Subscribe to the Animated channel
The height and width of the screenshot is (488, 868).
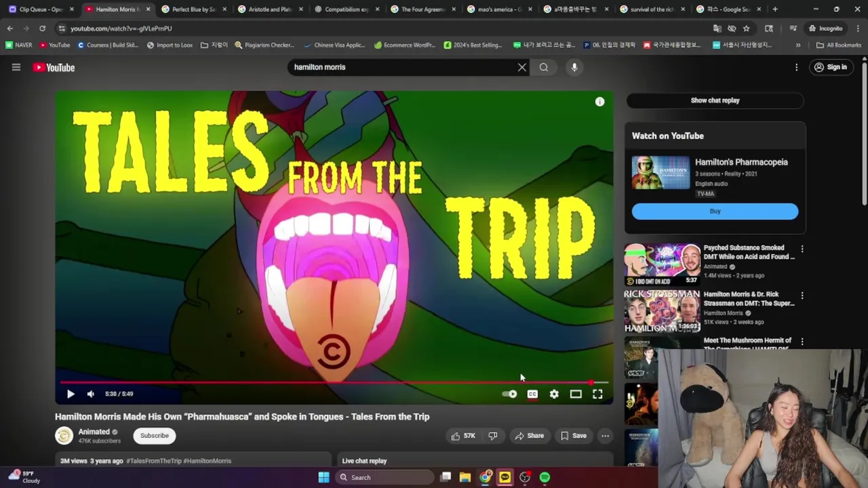(x=155, y=436)
